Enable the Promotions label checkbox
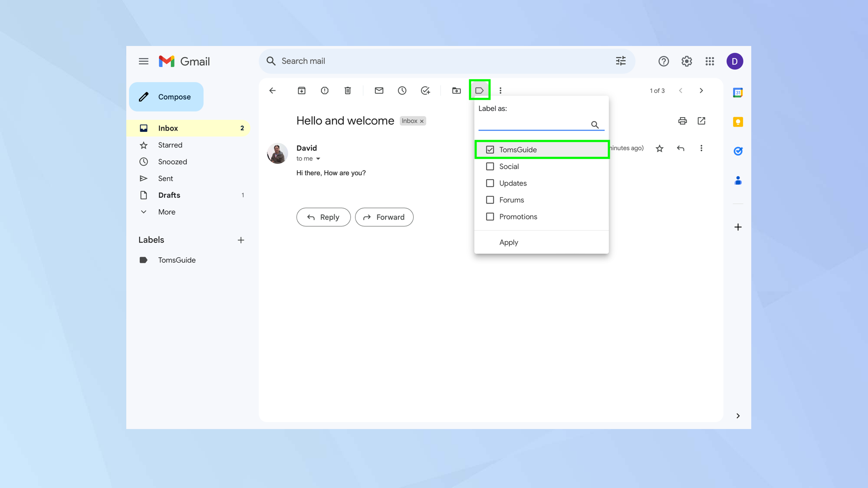The height and width of the screenshot is (488, 868). 490,216
